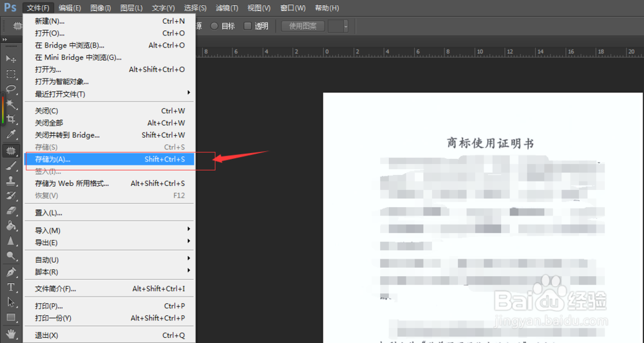
Task: Select the Sharpen tool
Action: (11, 241)
